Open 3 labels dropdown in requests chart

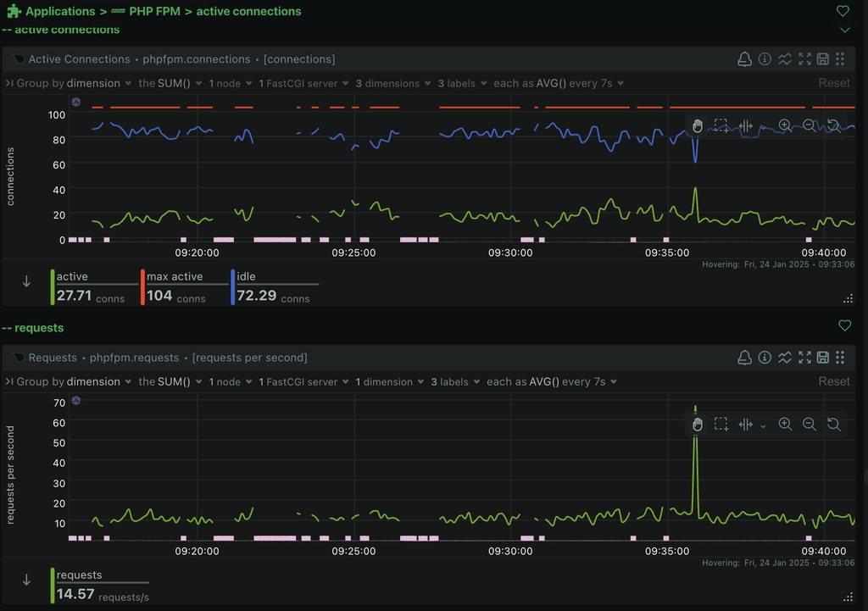pyautogui.click(x=455, y=382)
